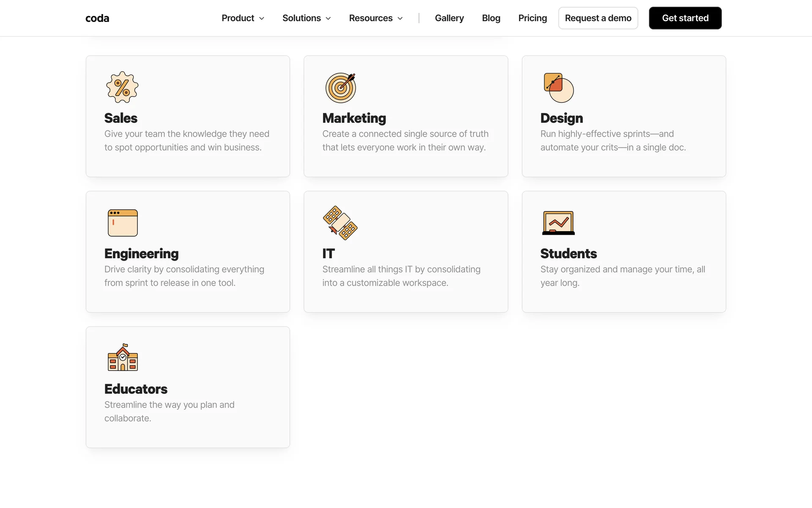Click the Engineering browser window icon
This screenshot has height=508, width=812.
point(123,223)
